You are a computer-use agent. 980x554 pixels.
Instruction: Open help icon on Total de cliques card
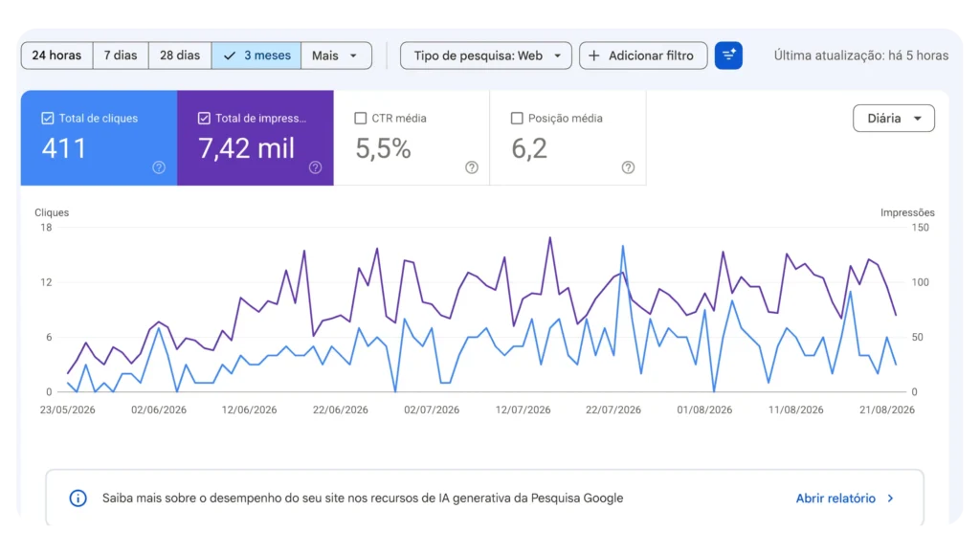[159, 167]
